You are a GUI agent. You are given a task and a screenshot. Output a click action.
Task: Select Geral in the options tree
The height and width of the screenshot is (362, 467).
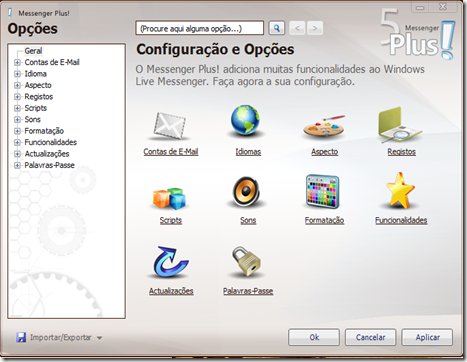pyautogui.click(x=33, y=51)
